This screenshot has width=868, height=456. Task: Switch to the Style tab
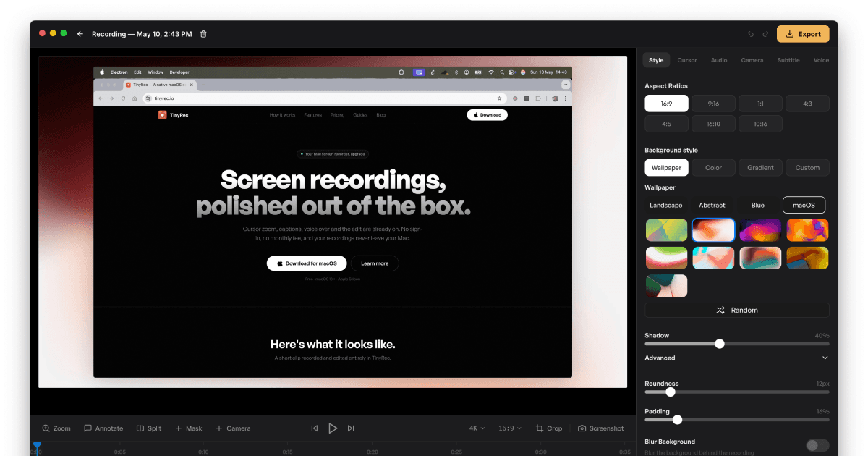point(656,60)
